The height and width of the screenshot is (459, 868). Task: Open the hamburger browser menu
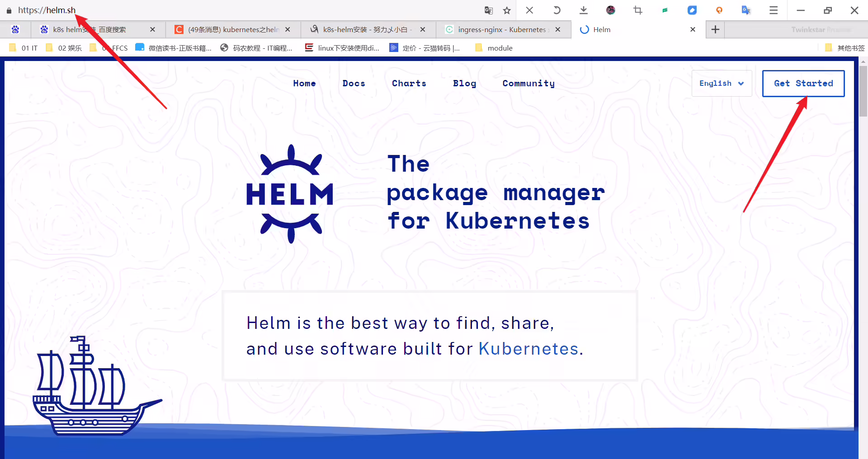tap(774, 10)
